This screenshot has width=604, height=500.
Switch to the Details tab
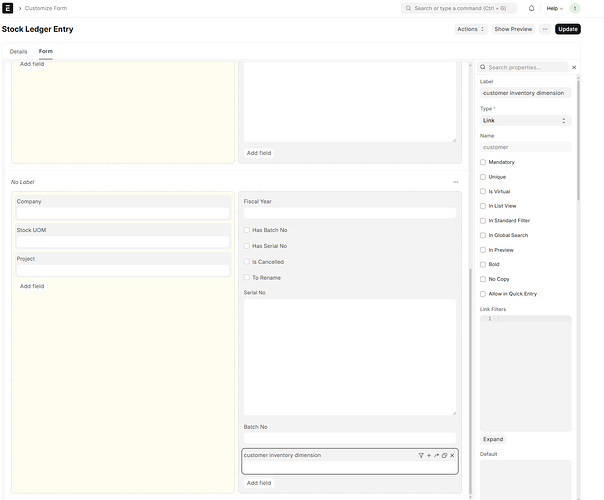pyautogui.click(x=18, y=51)
